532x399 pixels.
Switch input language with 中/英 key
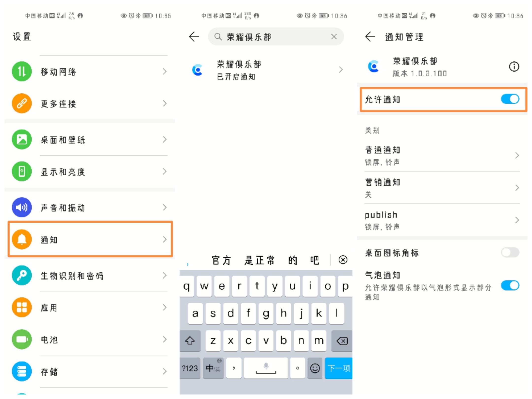(213, 368)
